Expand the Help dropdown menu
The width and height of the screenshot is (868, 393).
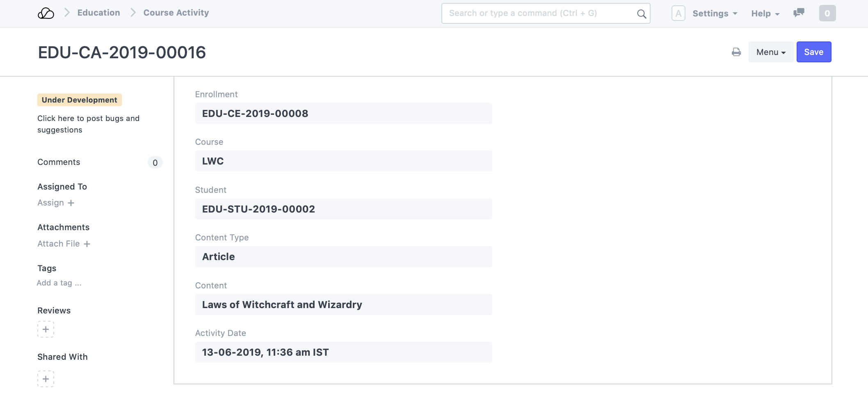tap(765, 14)
